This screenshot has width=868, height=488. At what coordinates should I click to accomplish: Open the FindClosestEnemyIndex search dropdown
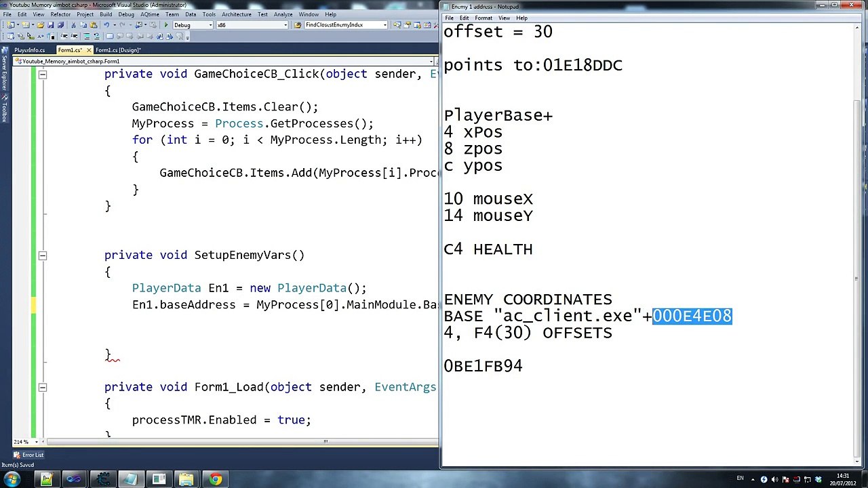tap(384, 25)
